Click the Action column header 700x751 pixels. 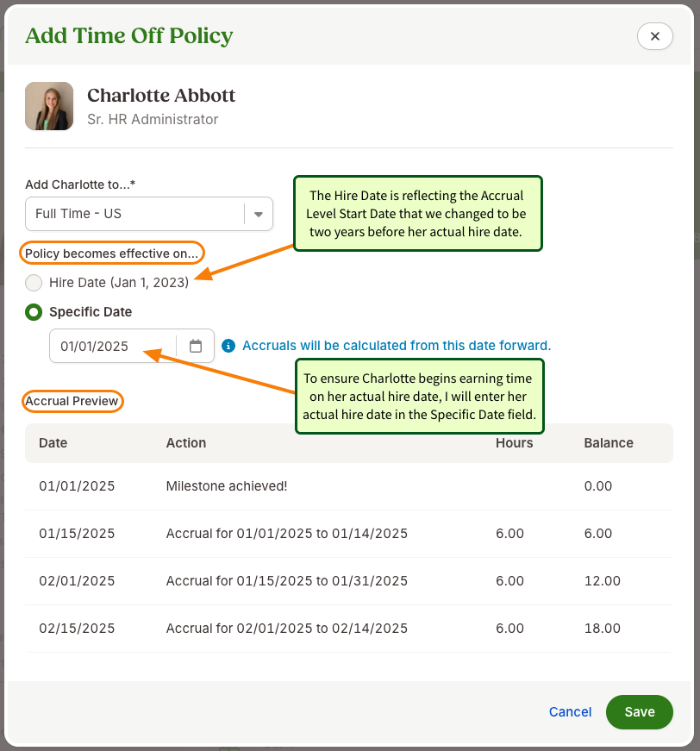[186, 442]
